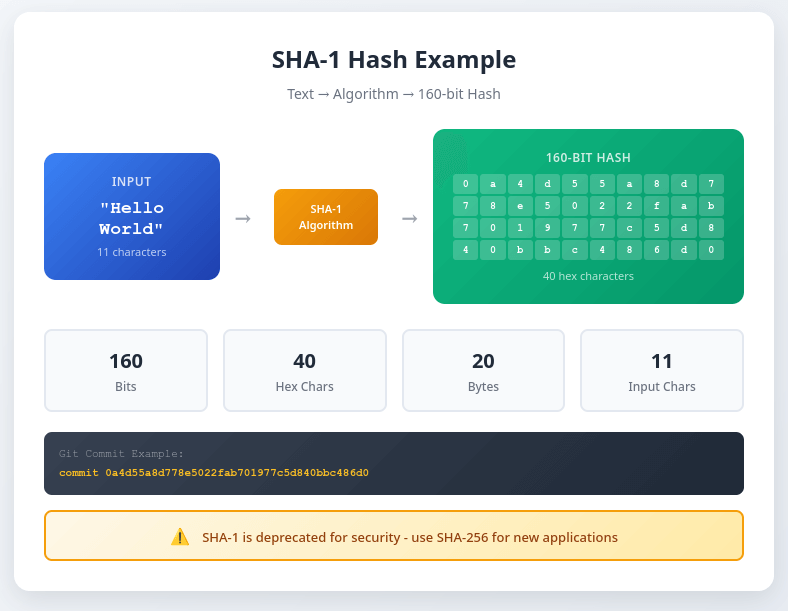
Task: Select the orange SHA-1 Algorithm box
Action: point(326,217)
